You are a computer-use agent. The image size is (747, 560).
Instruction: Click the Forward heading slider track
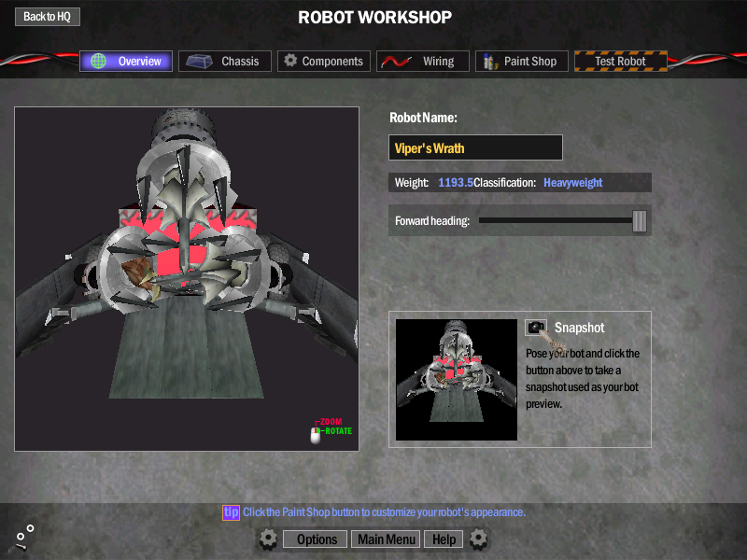(556, 220)
